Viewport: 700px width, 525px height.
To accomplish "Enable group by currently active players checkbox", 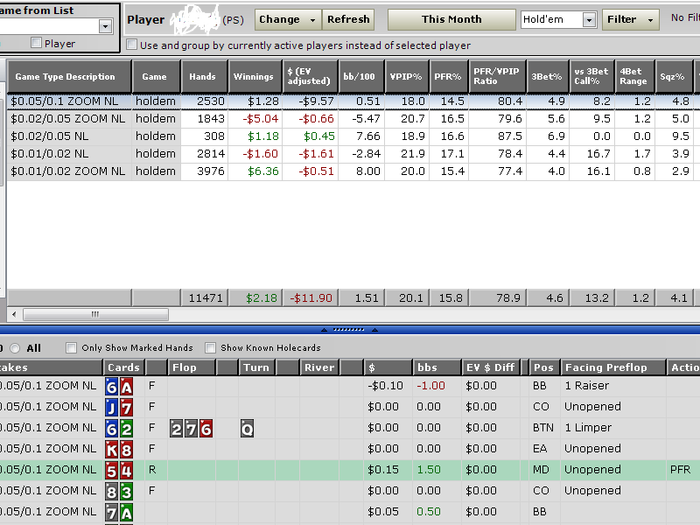I will [x=132, y=45].
